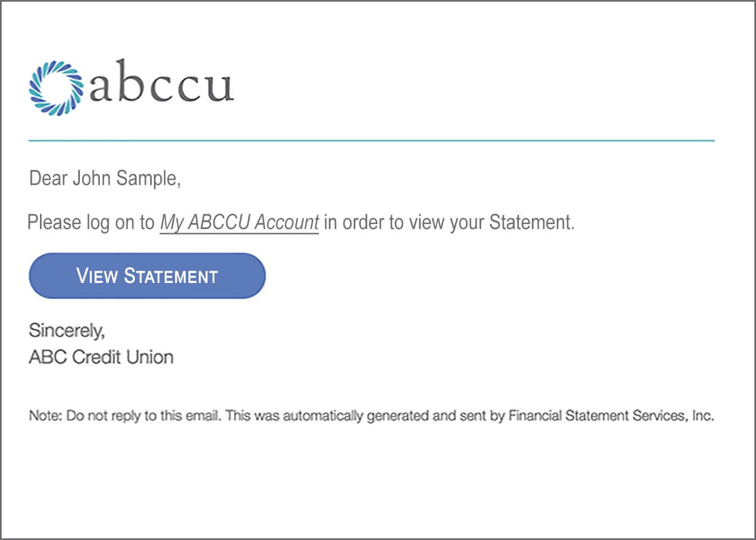756x540 pixels.
Task: Click "Financial Statement Services, Inc." footer text
Action: coord(611,416)
